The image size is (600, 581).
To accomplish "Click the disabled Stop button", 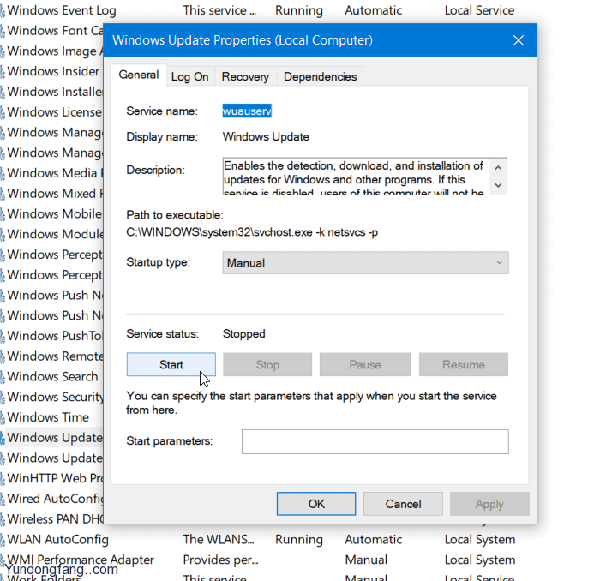I will point(267,364).
